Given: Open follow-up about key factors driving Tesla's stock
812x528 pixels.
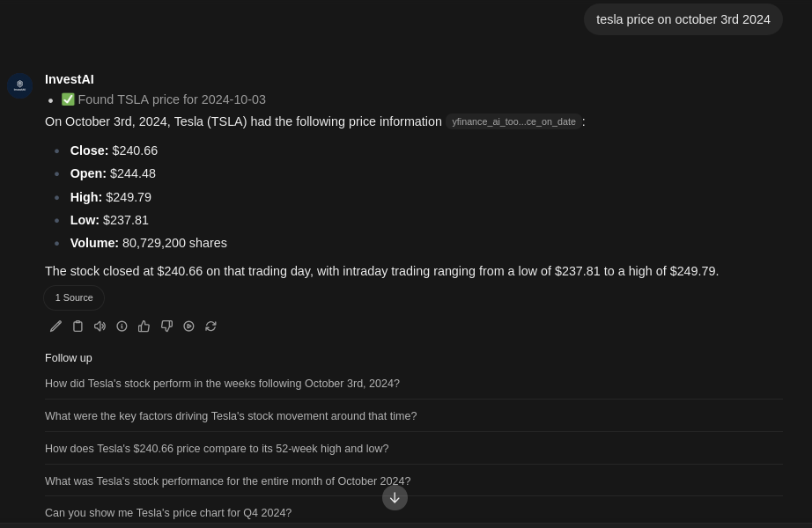Looking at the screenshot, I should 230,415.
